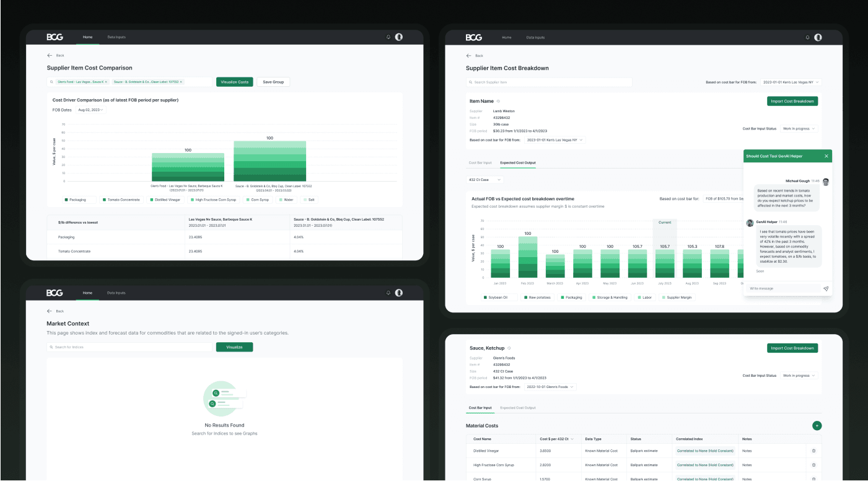Click the GenAI Helper avatar in the chat
This screenshot has height=481, width=868.
(750, 222)
